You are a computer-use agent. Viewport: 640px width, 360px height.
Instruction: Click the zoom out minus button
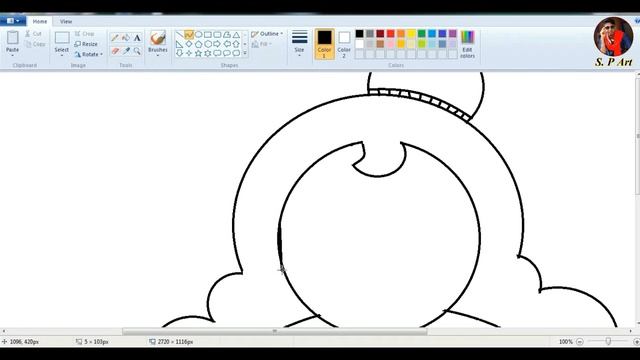pos(580,342)
